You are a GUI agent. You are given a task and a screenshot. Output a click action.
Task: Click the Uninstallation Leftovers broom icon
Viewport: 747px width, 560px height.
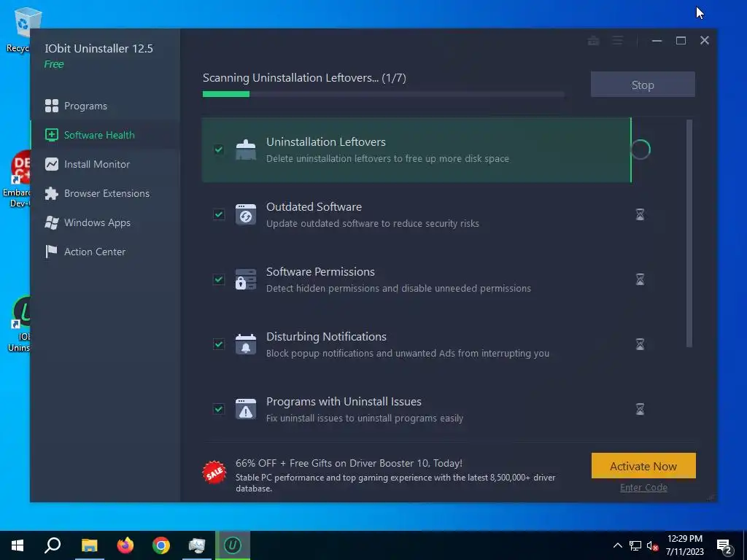[246, 149]
